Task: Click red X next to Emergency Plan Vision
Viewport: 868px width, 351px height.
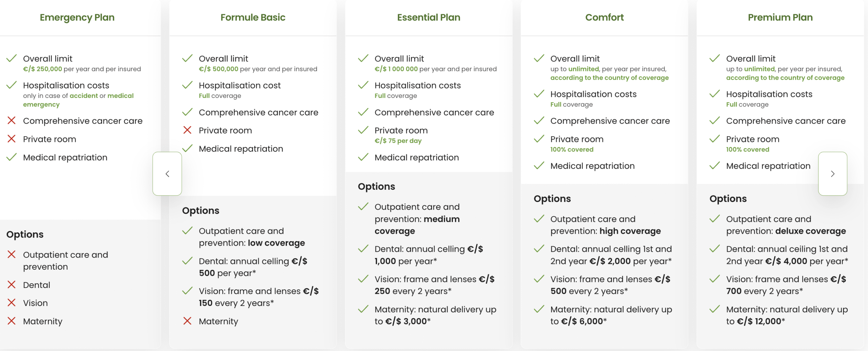Action: tap(12, 303)
